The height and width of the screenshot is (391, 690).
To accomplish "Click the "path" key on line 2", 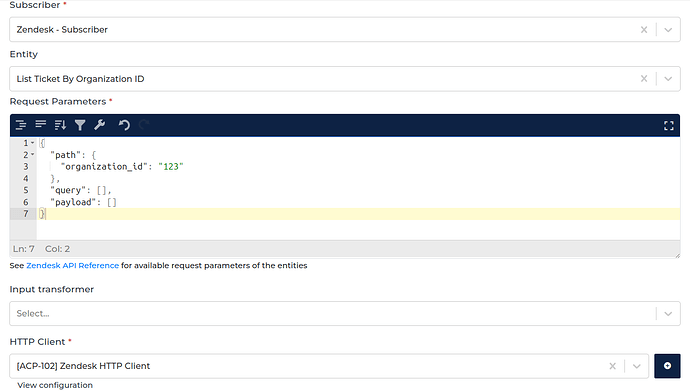I will point(65,155).
